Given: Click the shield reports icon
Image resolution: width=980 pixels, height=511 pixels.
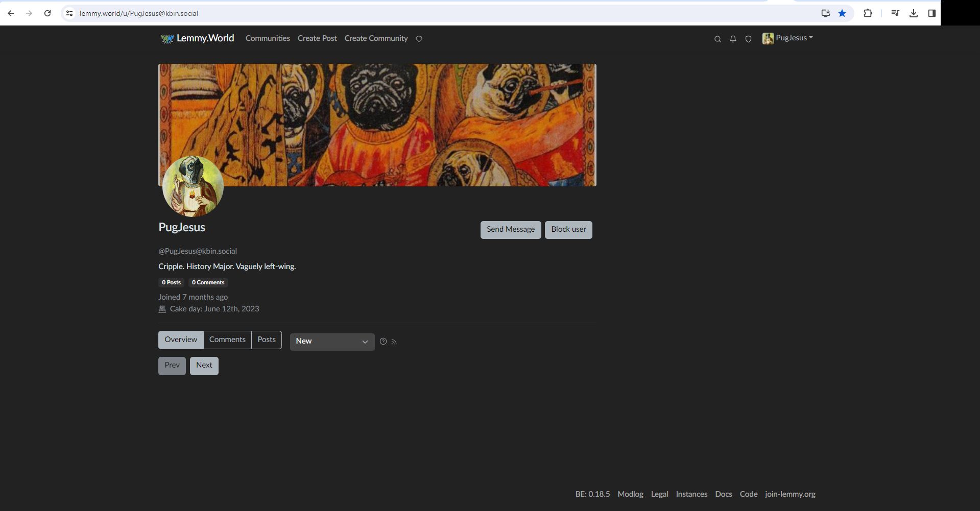Looking at the screenshot, I should (x=748, y=39).
